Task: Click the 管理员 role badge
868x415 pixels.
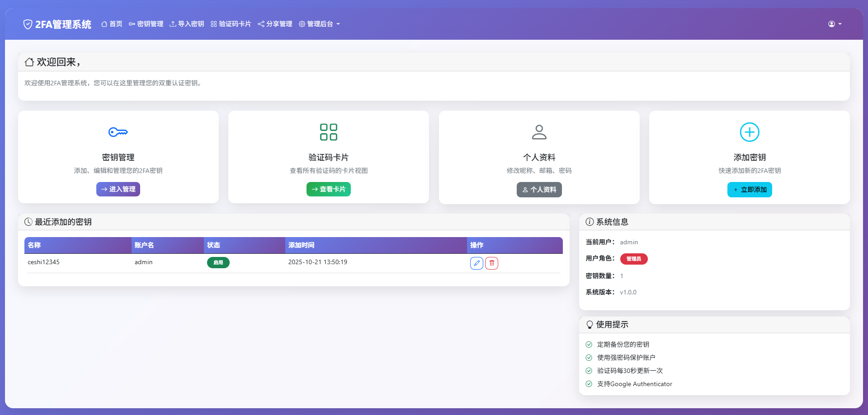Action: (x=634, y=259)
